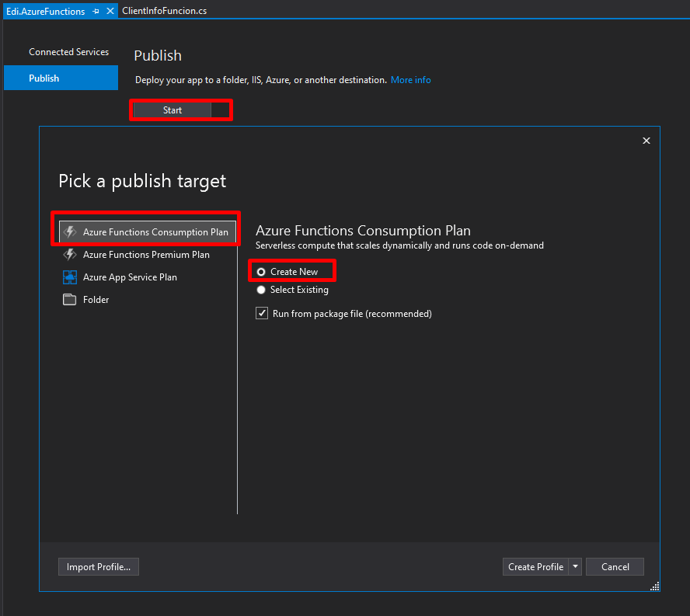Viewport: 690px width, 616px height.
Task: Click the Pick a publish target title
Action: click(x=142, y=181)
